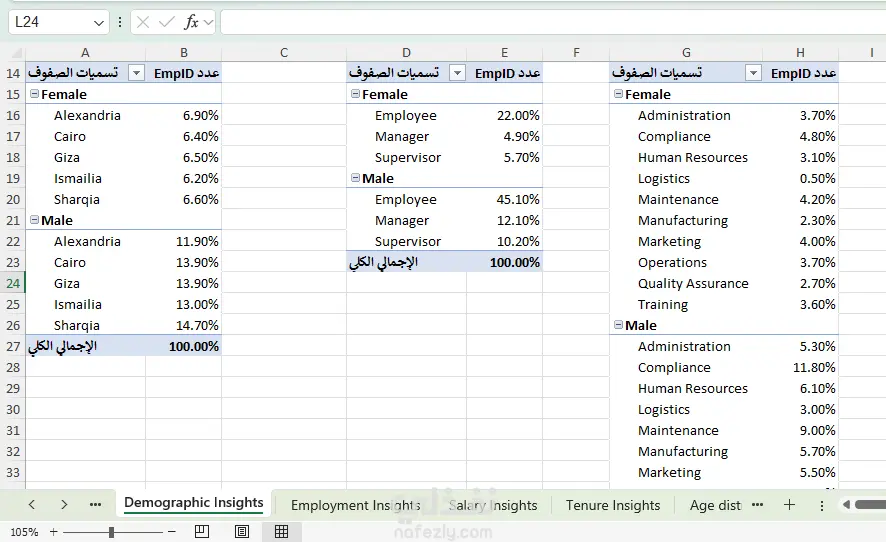Viewport: 886px width, 542px height.
Task: Open row labels filter dropdown in column A
Action: pos(137,73)
